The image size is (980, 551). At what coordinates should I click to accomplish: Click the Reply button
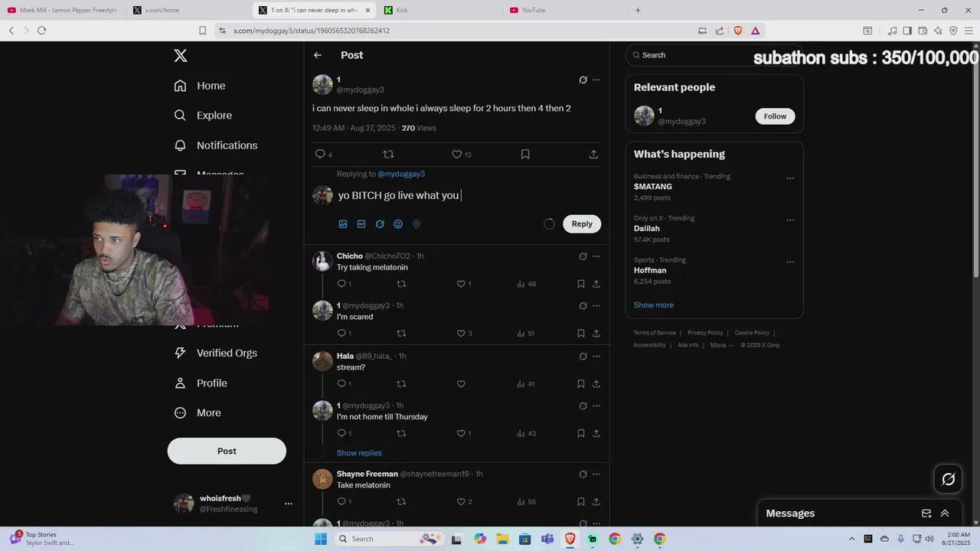(582, 224)
